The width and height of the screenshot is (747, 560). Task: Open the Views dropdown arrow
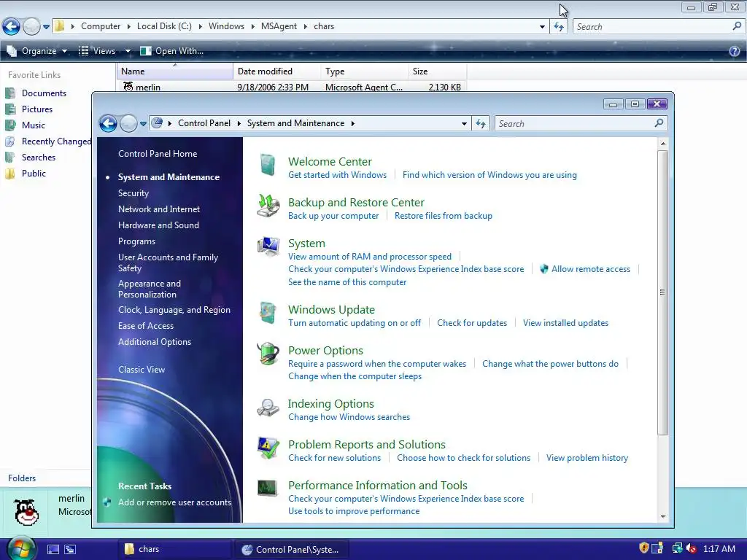click(x=128, y=51)
